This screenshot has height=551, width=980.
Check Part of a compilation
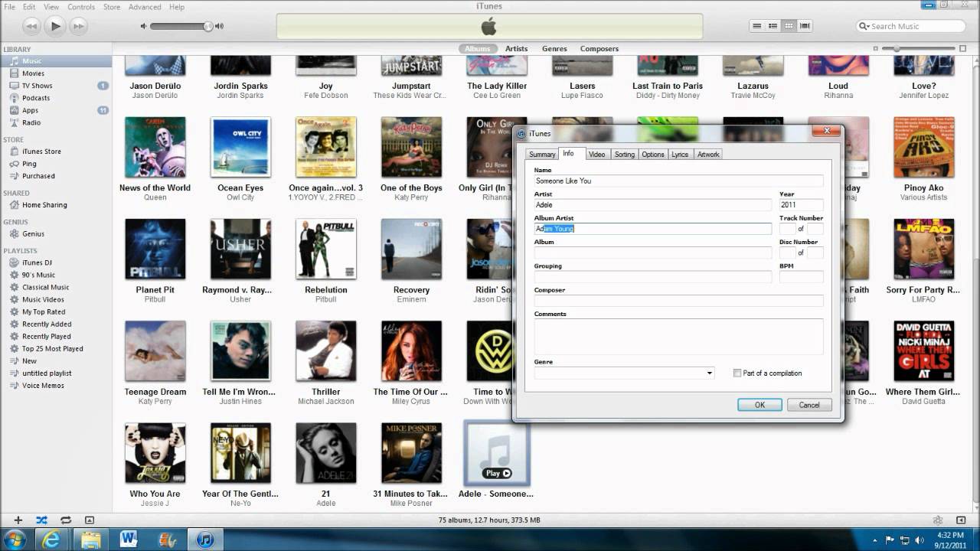[737, 373]
